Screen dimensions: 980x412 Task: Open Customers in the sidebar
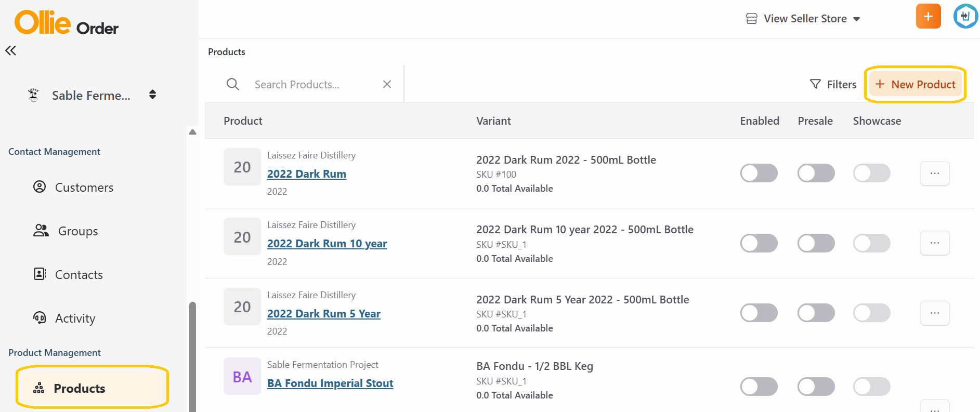tap(73, 187)
